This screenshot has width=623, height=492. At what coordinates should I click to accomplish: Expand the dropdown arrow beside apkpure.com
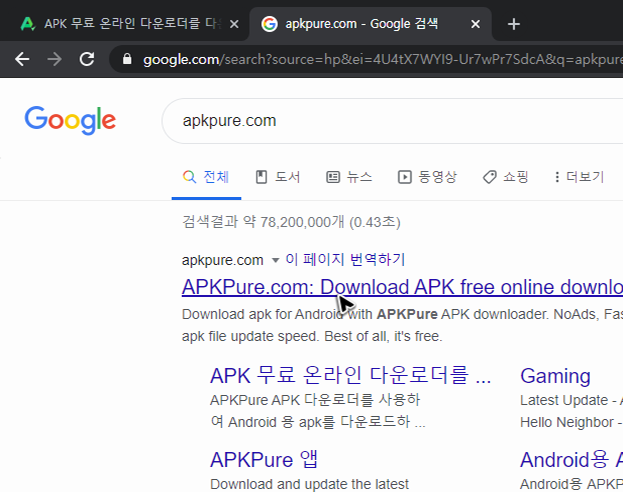275,261
